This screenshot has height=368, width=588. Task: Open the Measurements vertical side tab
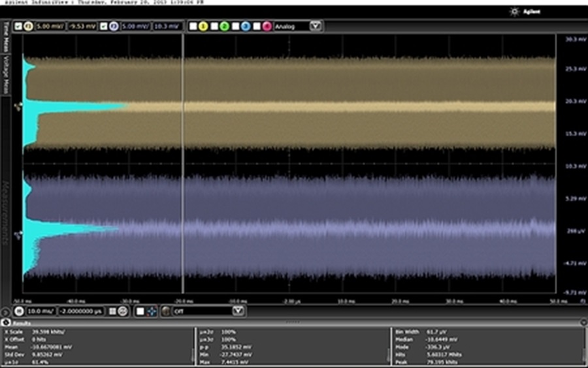tap(6, 213)
